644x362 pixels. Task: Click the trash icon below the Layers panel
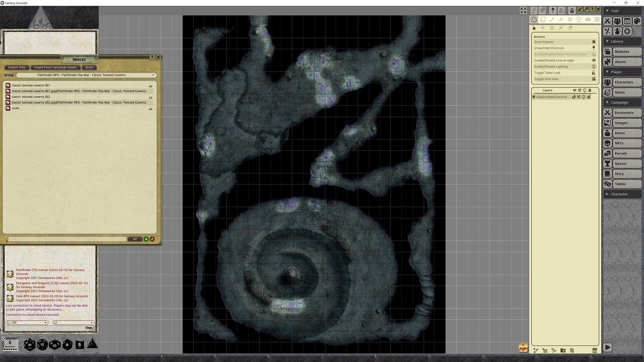(x=594, y=350)
